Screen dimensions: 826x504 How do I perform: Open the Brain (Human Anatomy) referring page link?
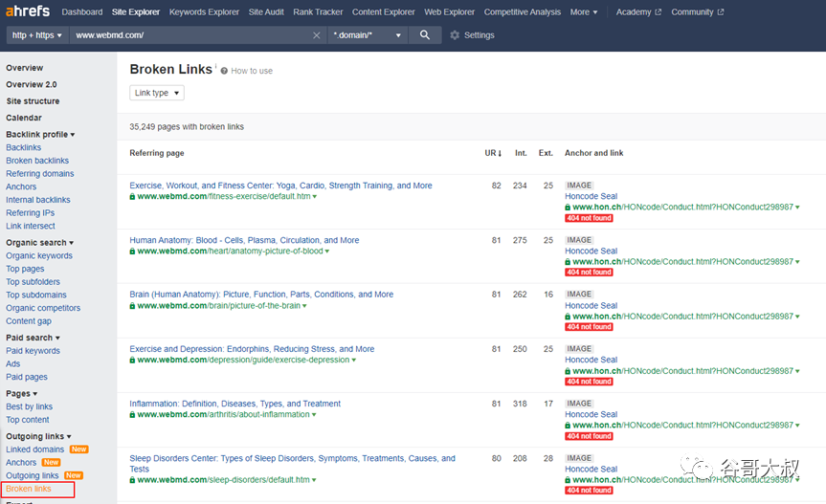(x=261, y=295)
